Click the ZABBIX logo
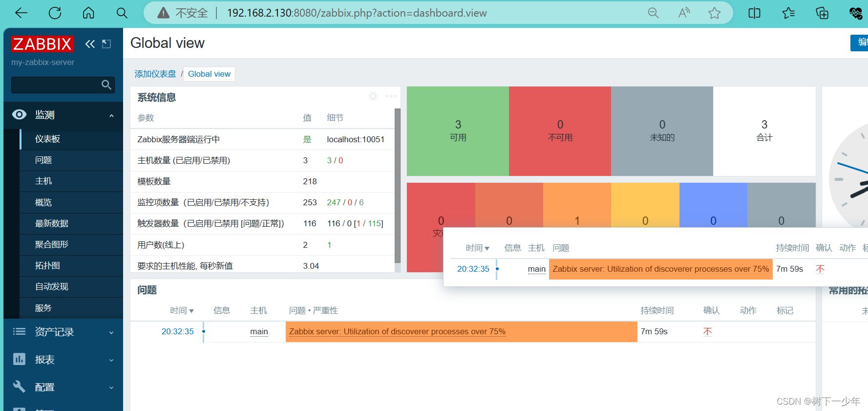This screenshot has height=411, width=868. pos(42,44)
